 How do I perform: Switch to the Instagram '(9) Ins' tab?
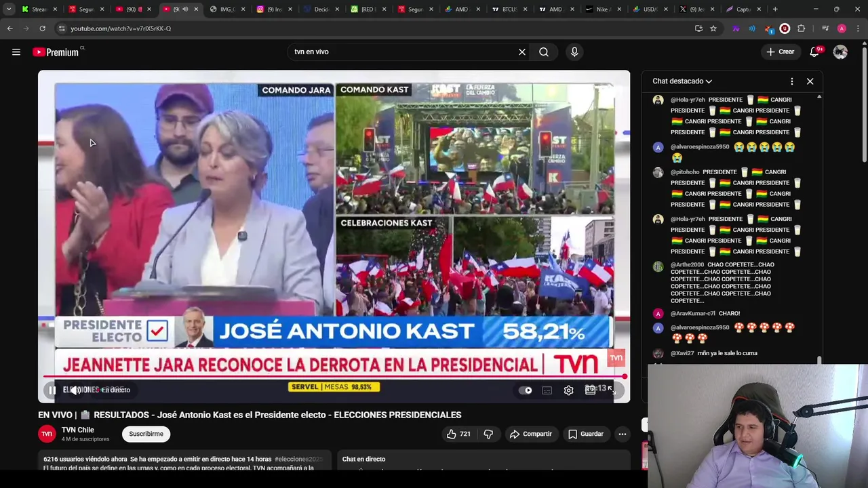click(x=274, y=9)
